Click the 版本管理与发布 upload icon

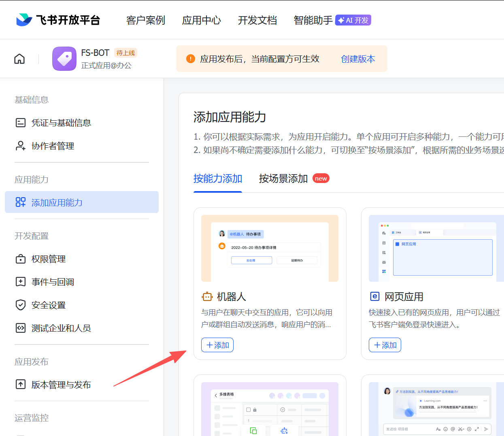tap(21, 384)
